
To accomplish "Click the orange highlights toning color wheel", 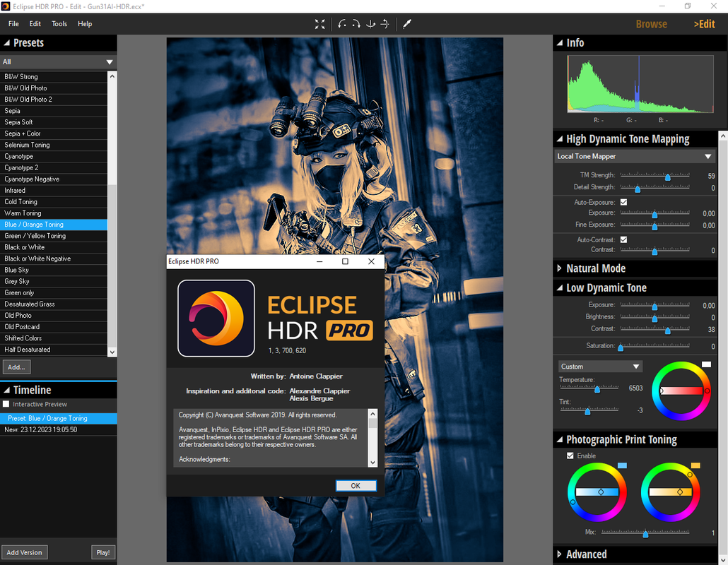I will [671, 492].
